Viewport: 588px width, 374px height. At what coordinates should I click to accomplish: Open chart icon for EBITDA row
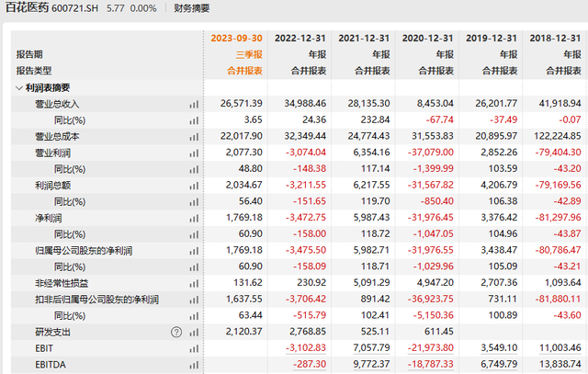tap(194, 365)
